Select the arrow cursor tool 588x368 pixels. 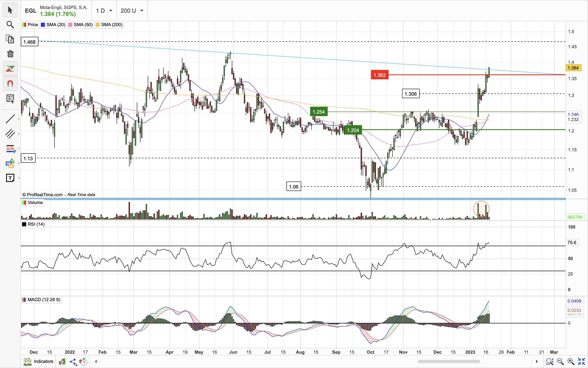pyautogui.click(x=10, y=10)
